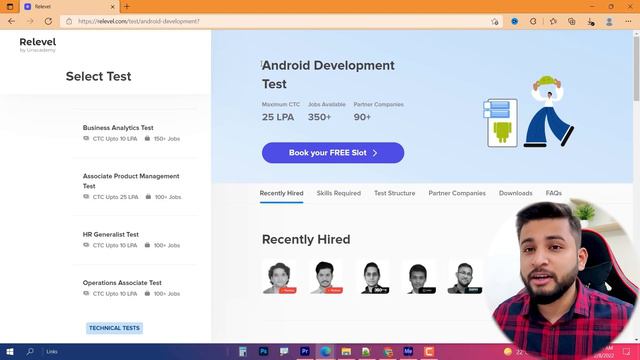Close the Relevel browser tab
Viewport: 640px width, 360px height.
click(x=113, y=7)
